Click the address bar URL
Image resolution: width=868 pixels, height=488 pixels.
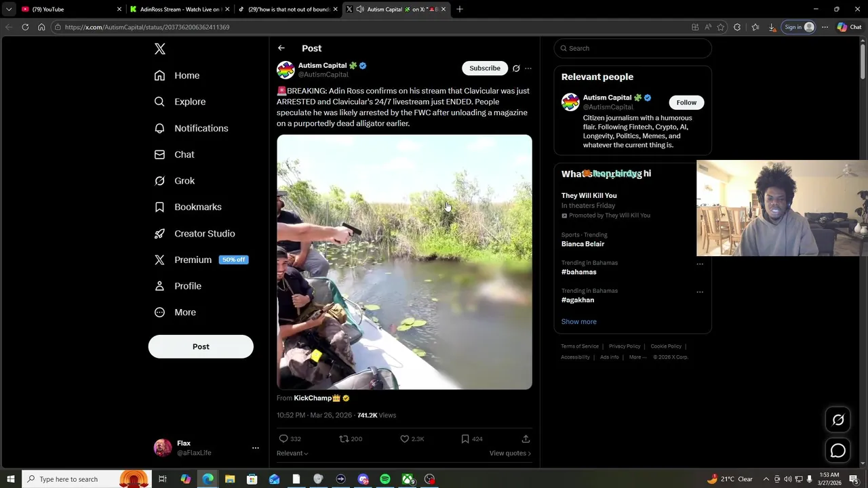point(147,27)
